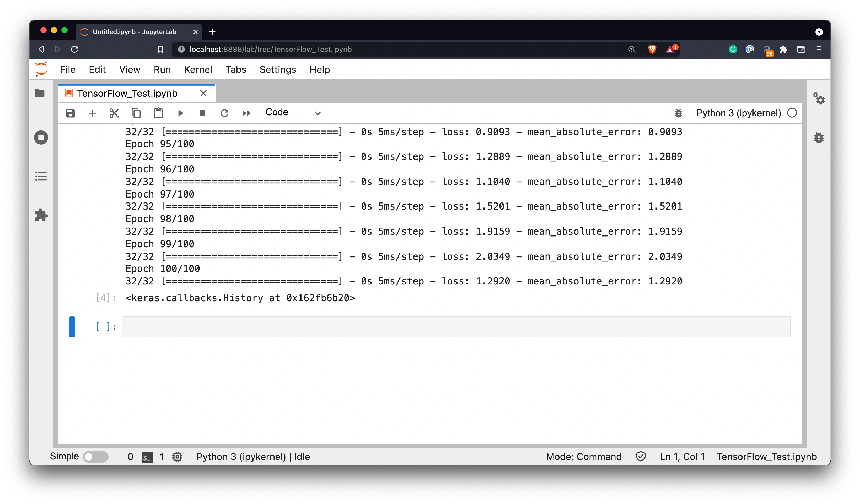Screen dimensions: 860x504
Task: Interrupt the kernel with the stop icon
Action: (202, 113)
